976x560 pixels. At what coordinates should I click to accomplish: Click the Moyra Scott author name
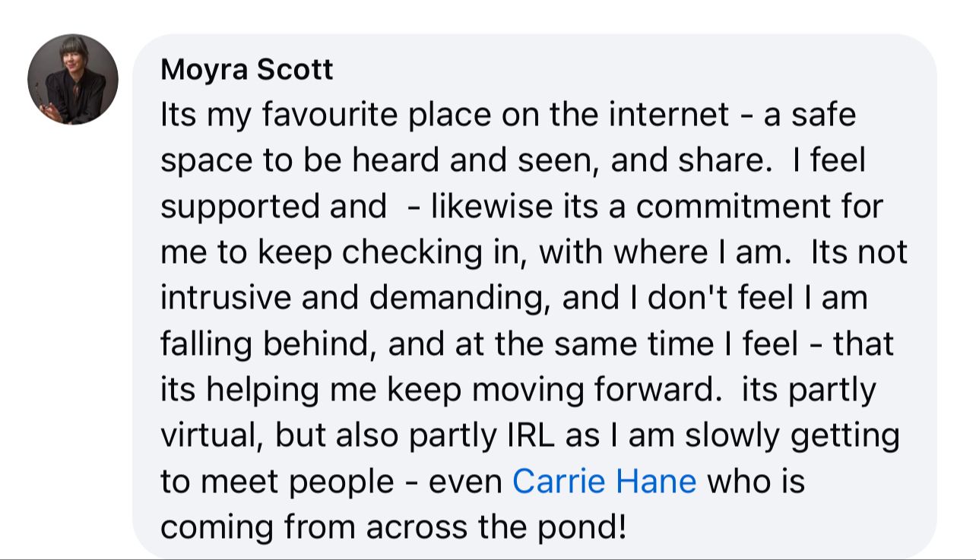247,70
